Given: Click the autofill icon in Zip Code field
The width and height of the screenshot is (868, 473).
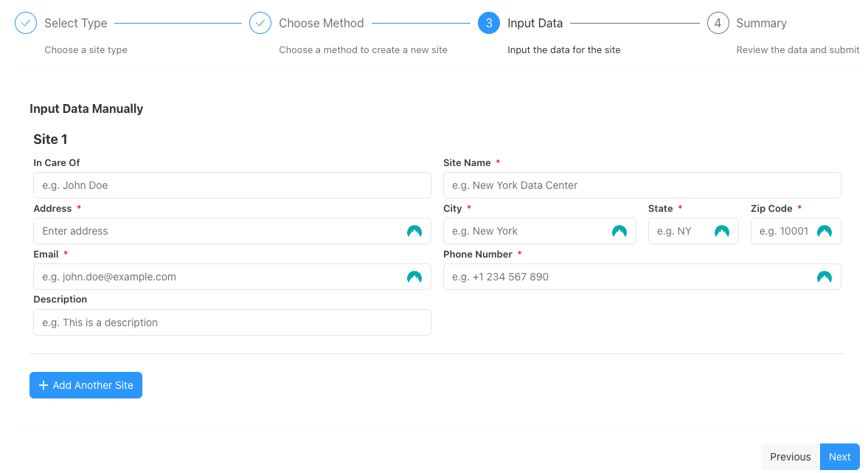Looking at the screenshot, I should point(824,231).
